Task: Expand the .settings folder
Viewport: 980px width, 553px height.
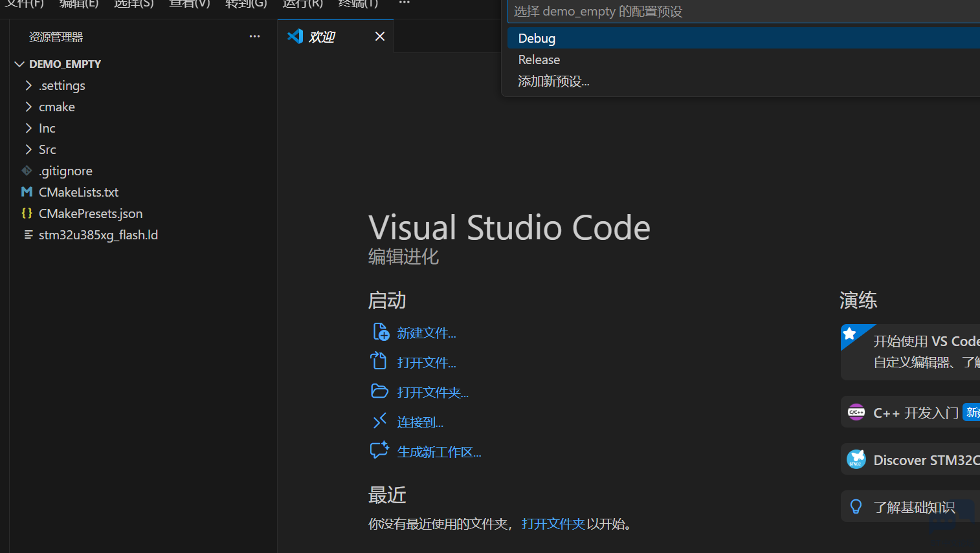Action: (28, 85)
